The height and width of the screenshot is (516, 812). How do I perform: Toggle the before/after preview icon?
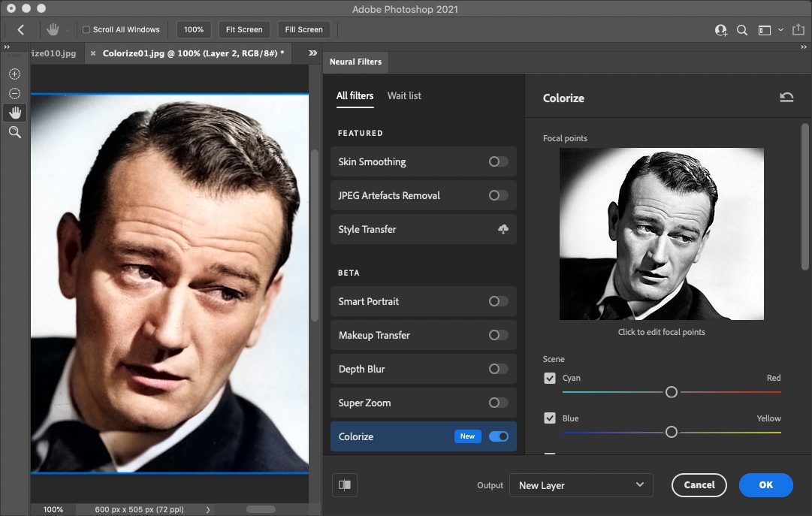pos(345,485)
